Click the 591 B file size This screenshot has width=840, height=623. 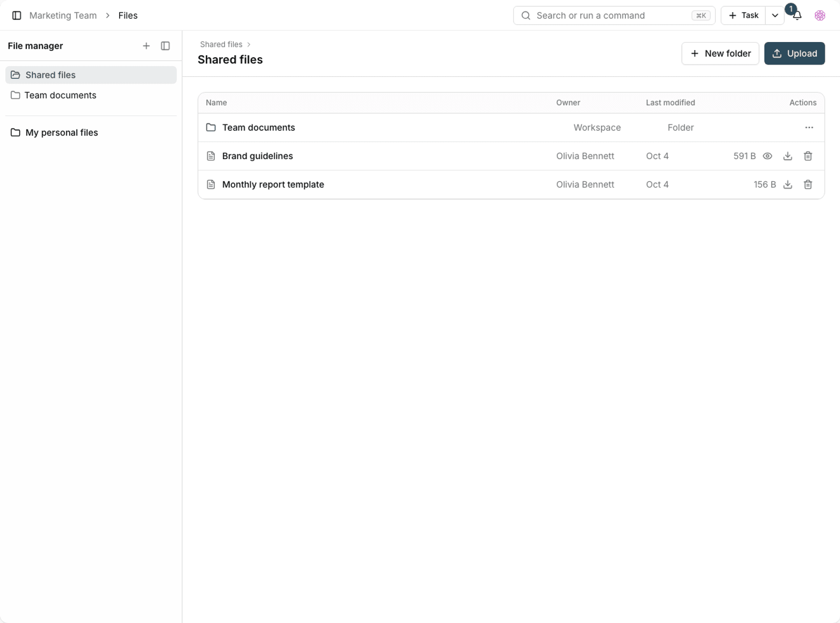pyautogui.click(x=744, y=156)
